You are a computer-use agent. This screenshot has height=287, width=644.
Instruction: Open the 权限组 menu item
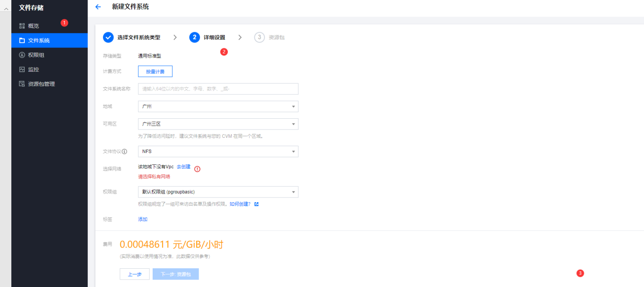coord(50,55)
